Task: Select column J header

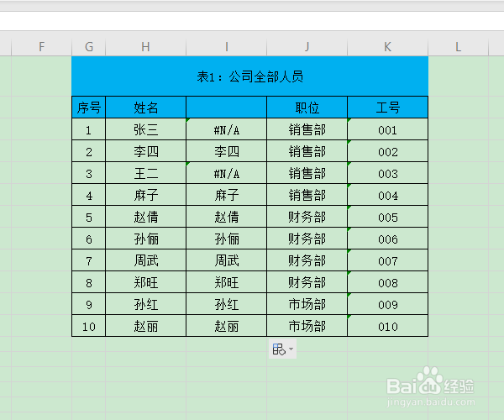Action: 307,47
